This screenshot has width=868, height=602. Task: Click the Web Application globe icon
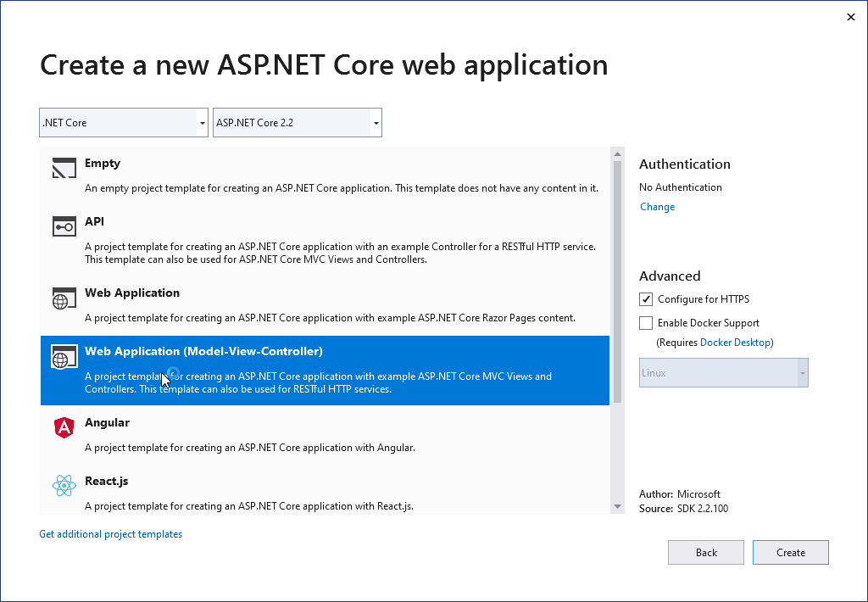click(64, 298)
